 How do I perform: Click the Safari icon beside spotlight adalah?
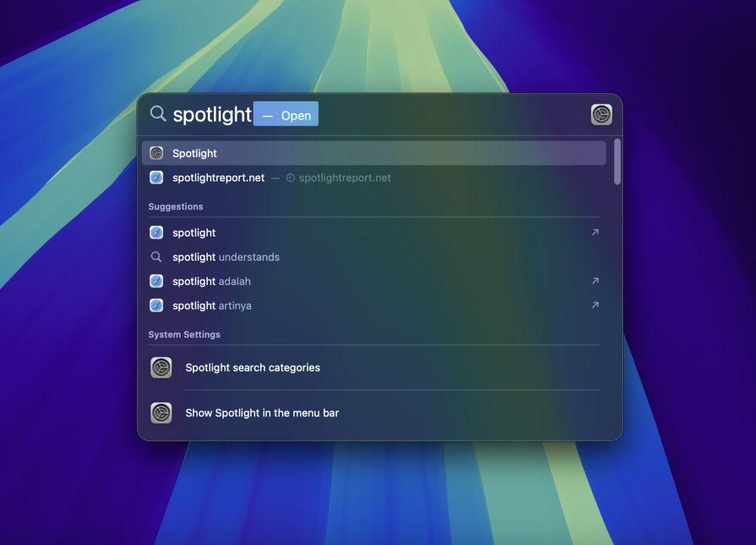click(156, 281)
